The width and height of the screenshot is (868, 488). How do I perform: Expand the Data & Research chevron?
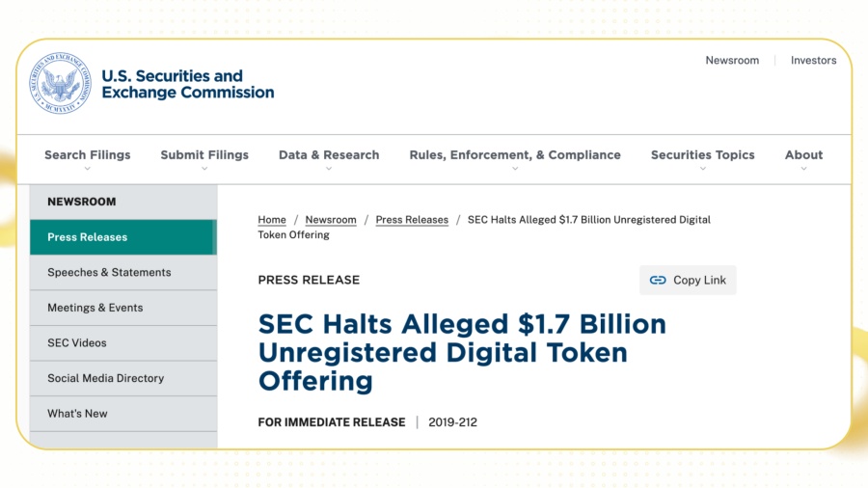pyautogui.click(x=329, y=169)
